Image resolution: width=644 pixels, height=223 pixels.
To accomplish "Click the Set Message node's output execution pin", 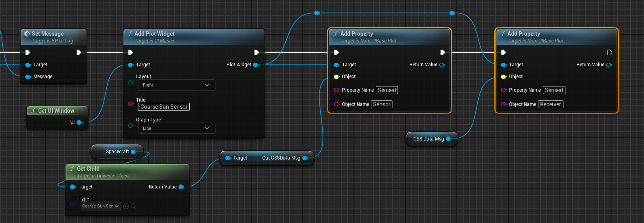I will pyautogui.click(x=79, y=52).
